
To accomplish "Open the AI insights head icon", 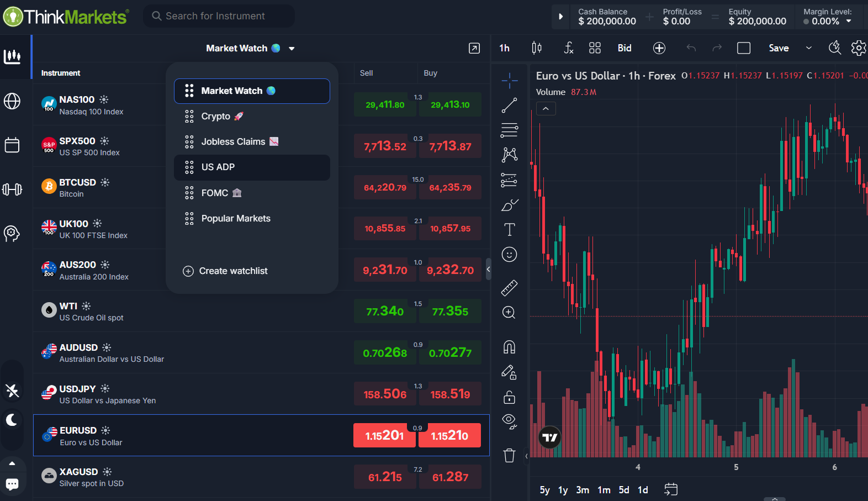I will [x=12, y=234].
